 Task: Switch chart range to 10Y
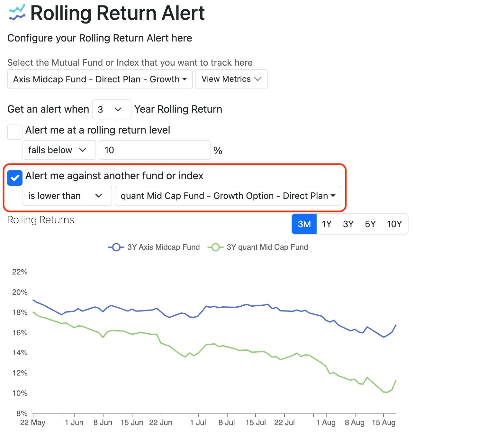pyautogui.click(x=394, y=224)
